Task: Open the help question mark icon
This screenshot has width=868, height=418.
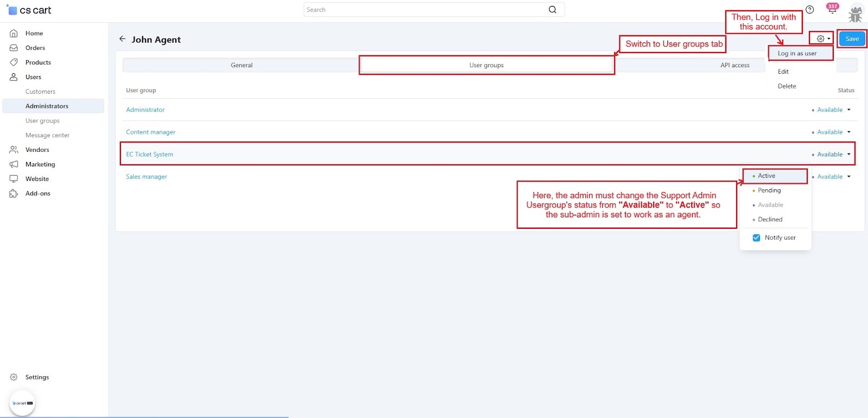Action: pyautogui.click(x=809, y=10)
